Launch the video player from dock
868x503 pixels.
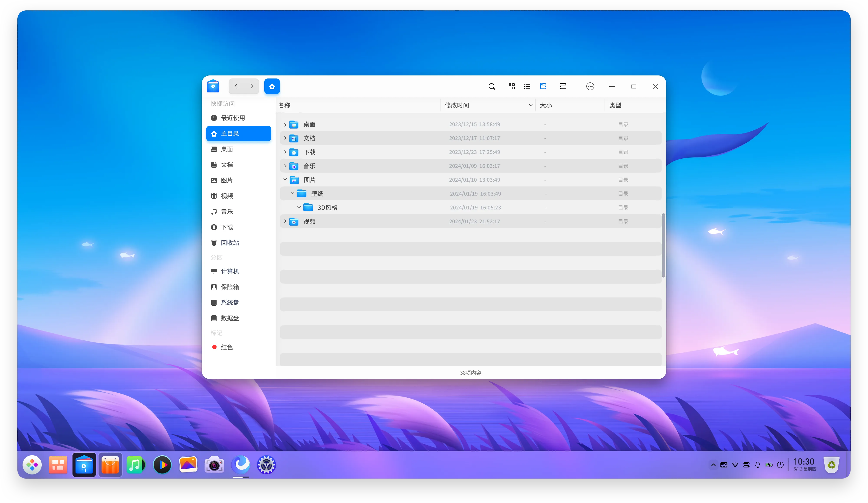162,465
